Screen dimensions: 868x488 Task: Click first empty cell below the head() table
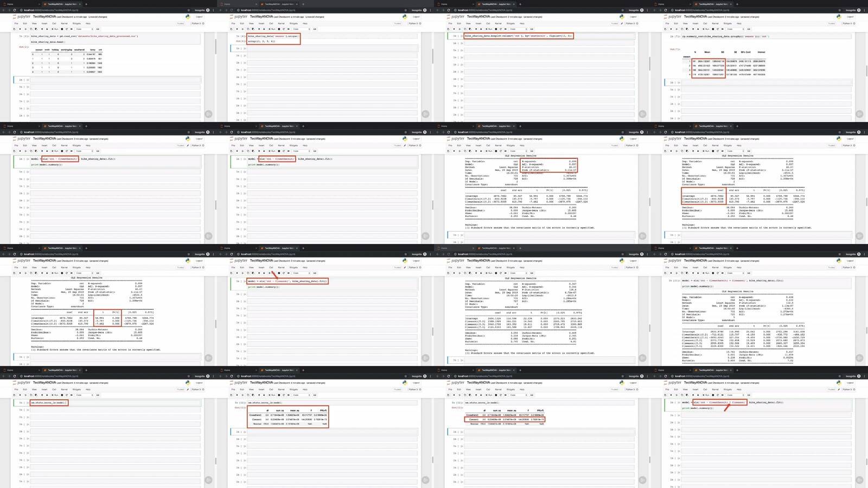[x=115, y=80]
